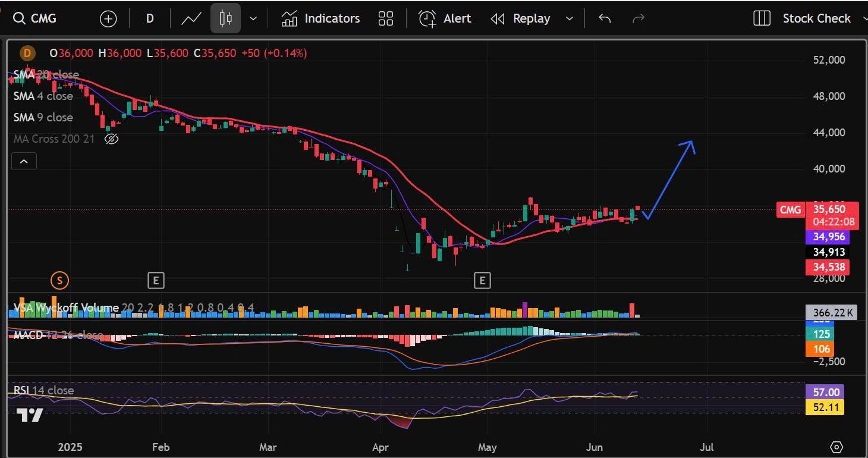This screenshot has height=458, width=868.
Task: Open the indicator templates grid icon
Action: [x=386, y=18]
